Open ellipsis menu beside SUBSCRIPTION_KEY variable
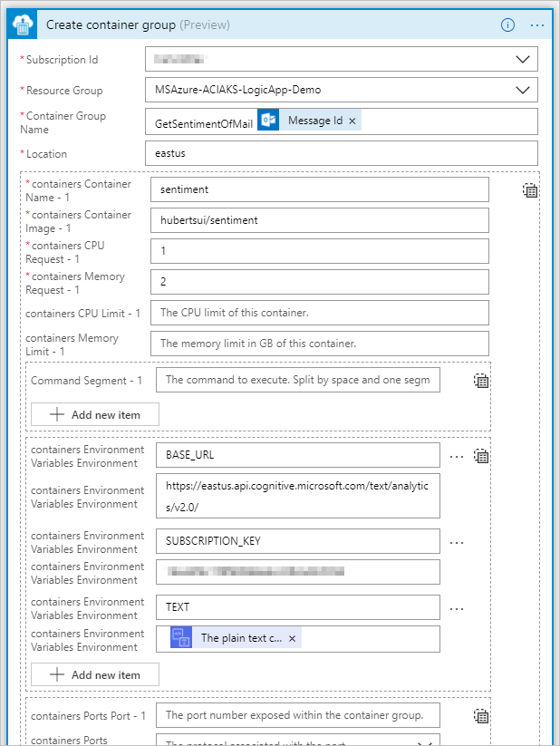 [x=457, y=543]
